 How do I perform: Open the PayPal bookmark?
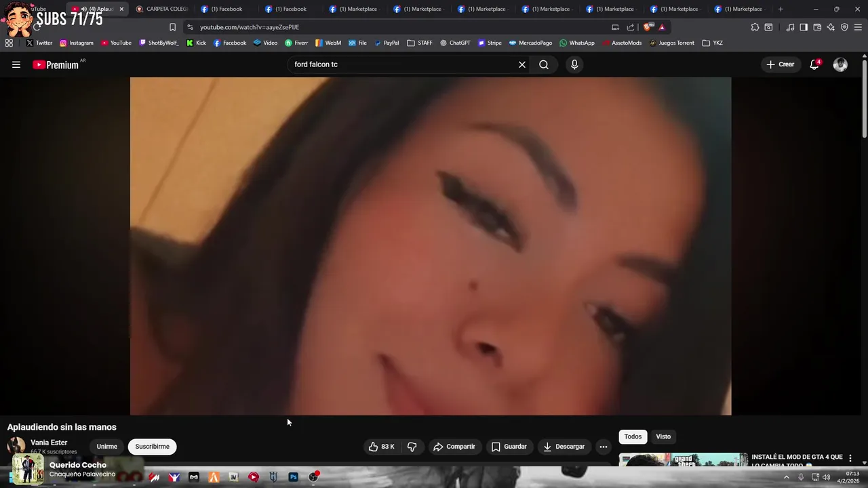[x=387, y=43]
